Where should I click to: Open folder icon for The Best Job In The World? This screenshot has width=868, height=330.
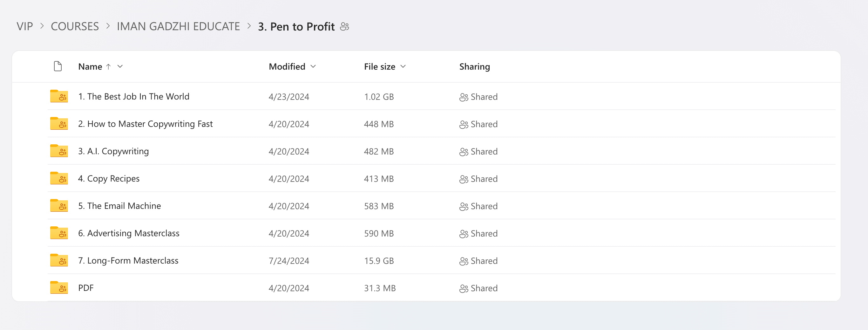tap(59, 96)
